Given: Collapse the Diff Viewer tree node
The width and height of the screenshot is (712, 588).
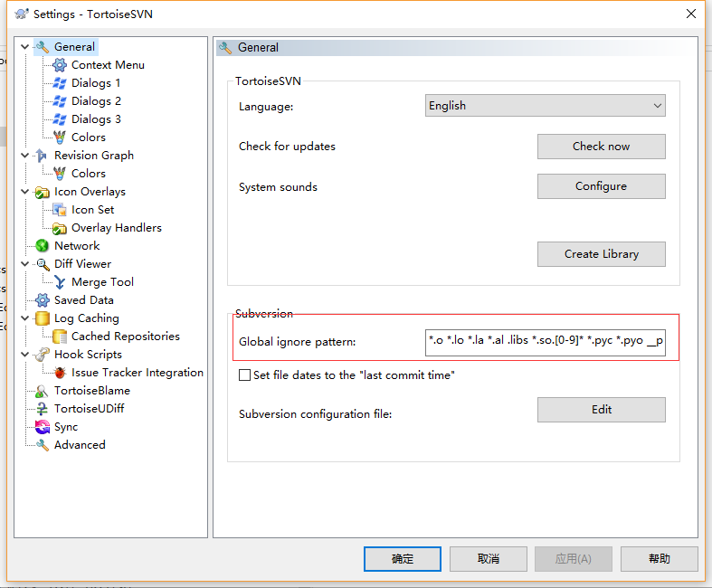Looking at the screenshot, I should click(25, 264).
